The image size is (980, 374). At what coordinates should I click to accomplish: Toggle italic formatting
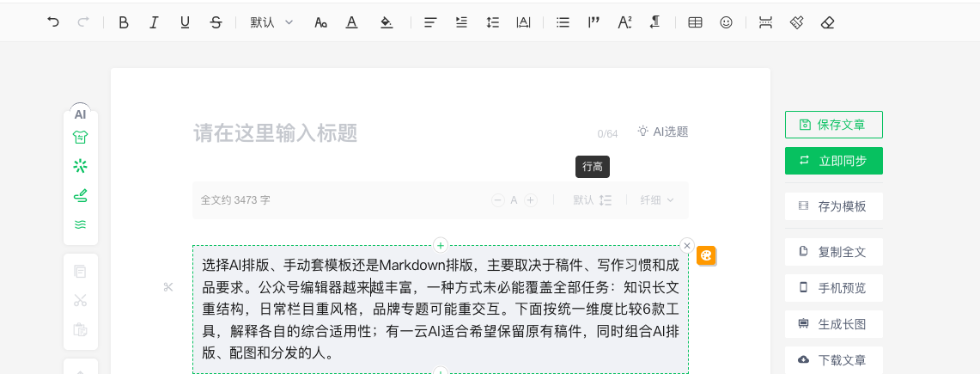154,22
